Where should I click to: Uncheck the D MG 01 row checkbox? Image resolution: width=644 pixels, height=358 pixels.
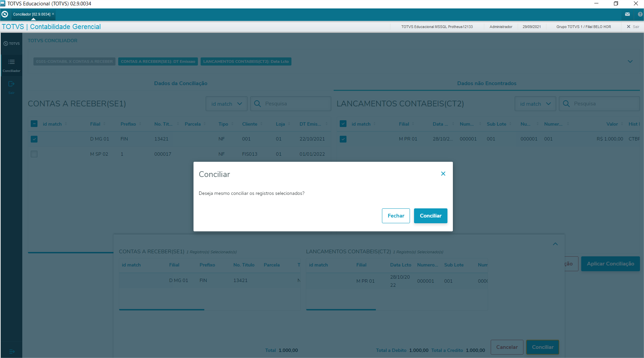click(x=34, y=139)
